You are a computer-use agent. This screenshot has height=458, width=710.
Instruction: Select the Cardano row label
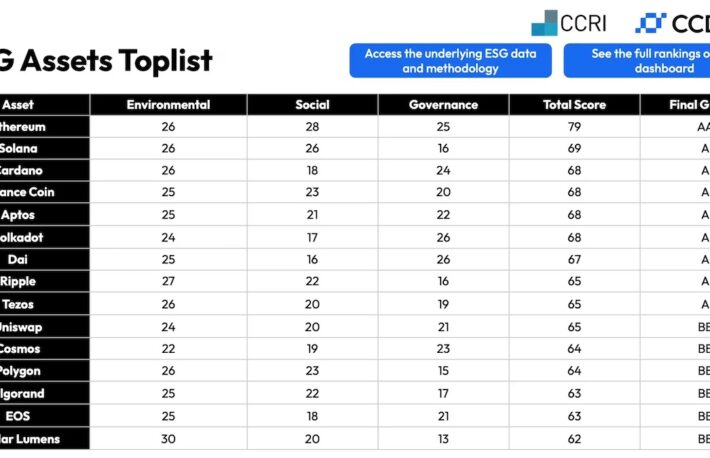[x=44, y=170]
